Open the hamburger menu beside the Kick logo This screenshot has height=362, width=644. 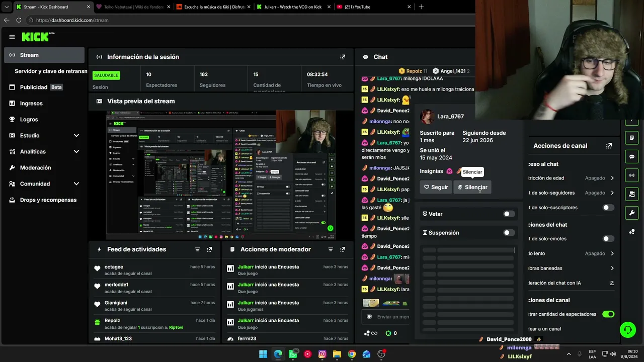pyautogui.click(x=12, y=37)
